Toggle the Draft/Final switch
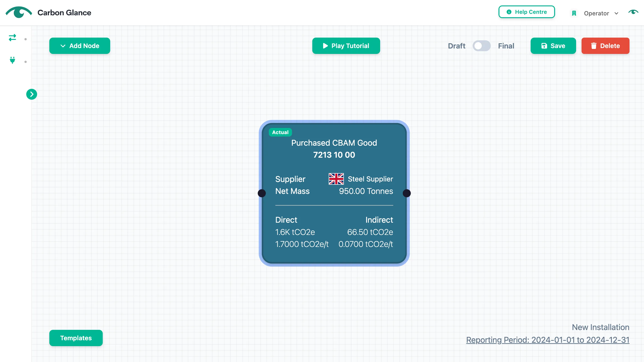The height and width of the screenshot is (362, 644). click(x=482, y=46)
